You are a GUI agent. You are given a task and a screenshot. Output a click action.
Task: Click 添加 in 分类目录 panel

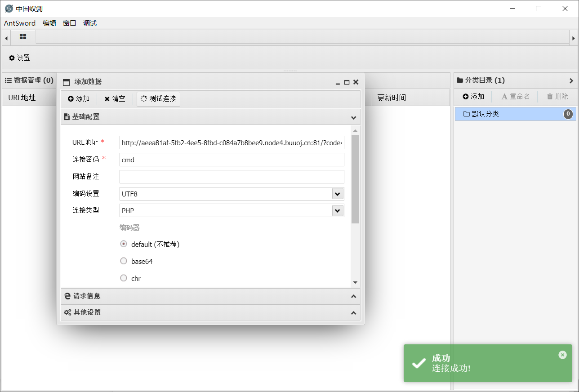(x=473, y=97)
